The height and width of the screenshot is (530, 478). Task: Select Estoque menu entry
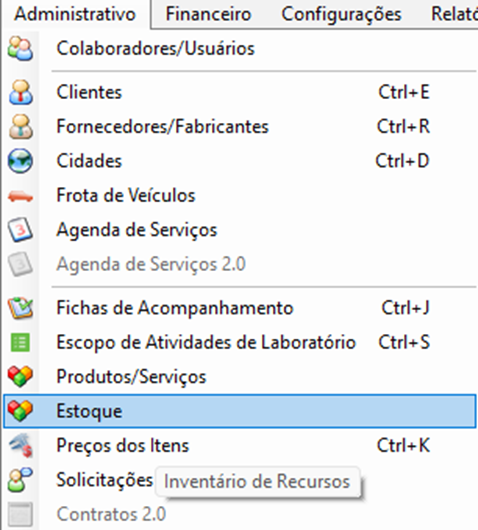[x=240, y=411]
